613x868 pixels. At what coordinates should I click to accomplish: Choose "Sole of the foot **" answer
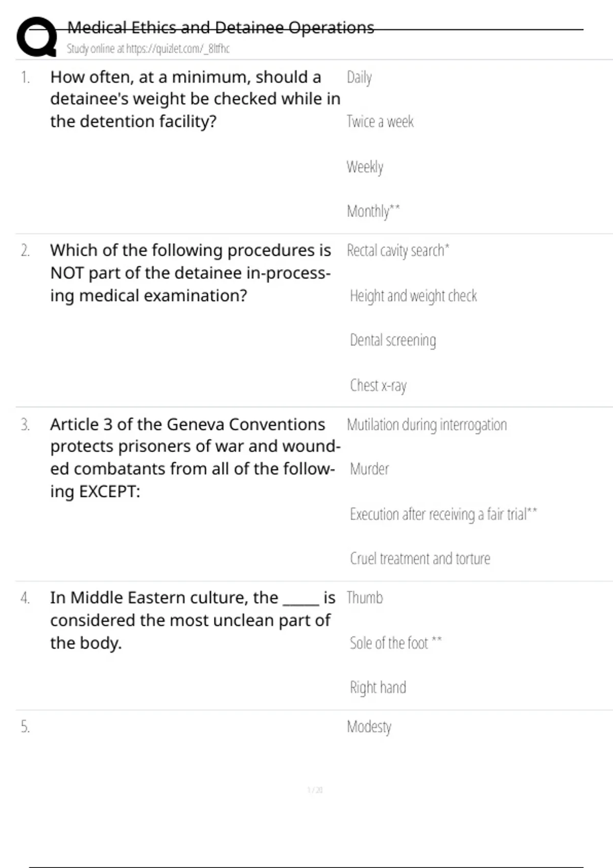[x=395, y=643]
